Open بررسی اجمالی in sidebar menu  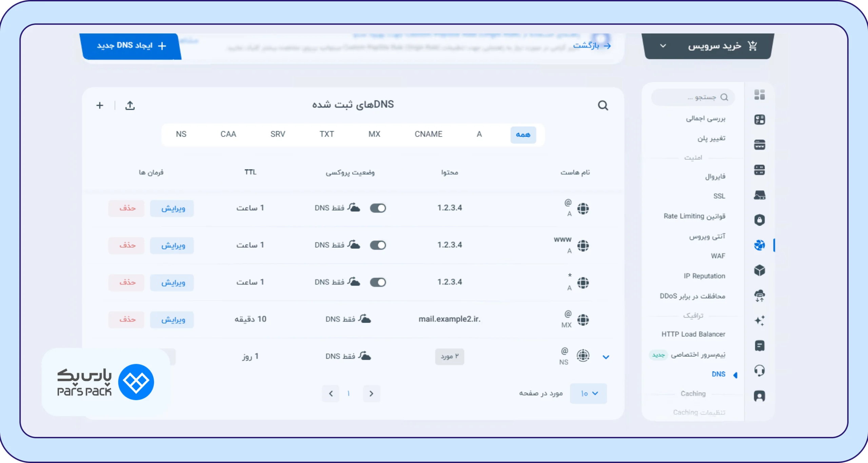(706, 119)
